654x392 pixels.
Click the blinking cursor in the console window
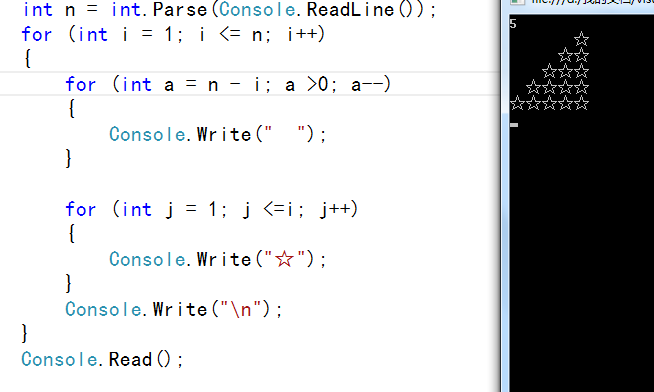(514, 125)
